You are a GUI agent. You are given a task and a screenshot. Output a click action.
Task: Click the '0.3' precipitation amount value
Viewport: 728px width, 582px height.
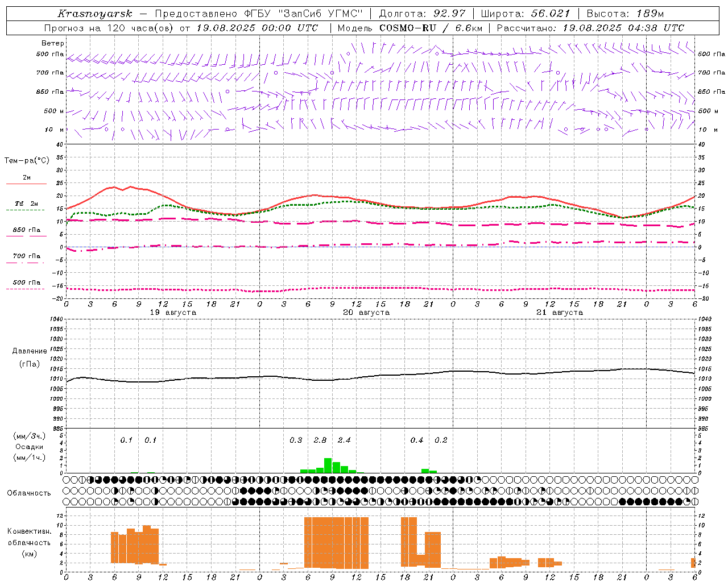click(296, 440)
